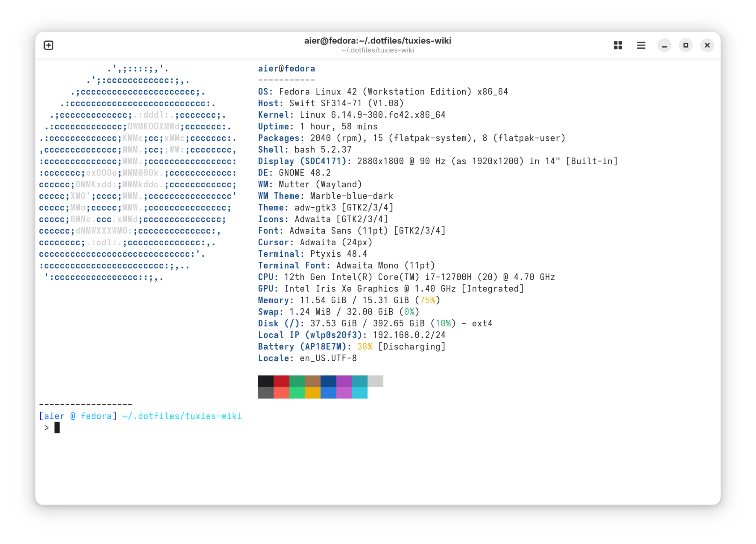The height and width of the screenshot is (544, 756).
Task: Click the DE line GNOME 48.2
Action: click(294, 173)
